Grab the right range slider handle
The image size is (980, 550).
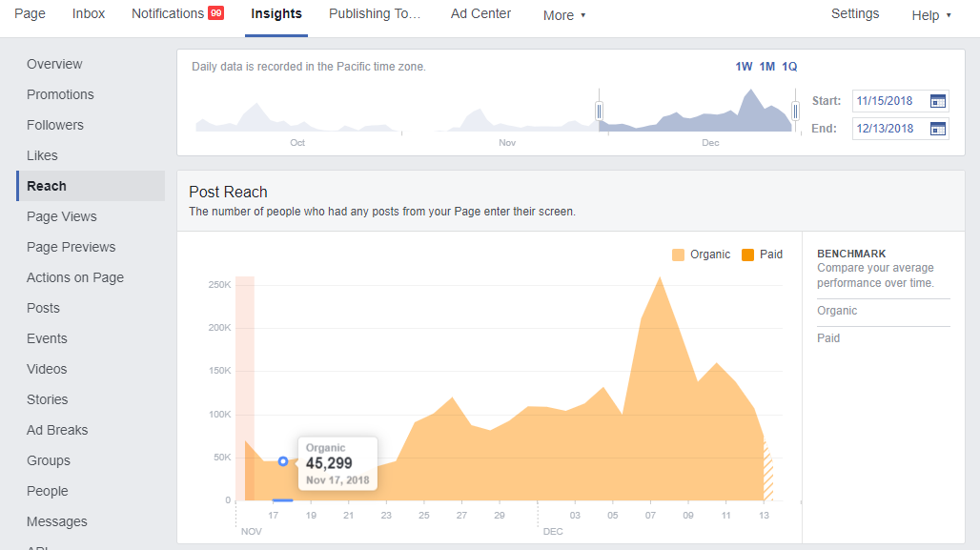point(795,112)
